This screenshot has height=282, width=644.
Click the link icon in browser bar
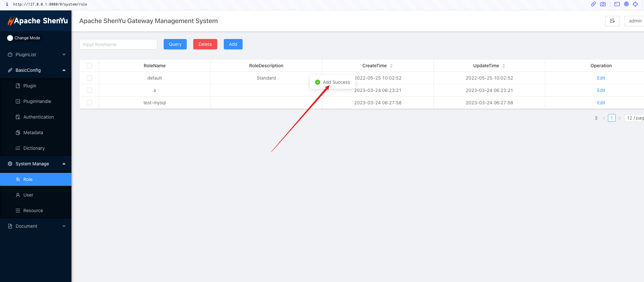pyautogui.click(x=593, y=4)
